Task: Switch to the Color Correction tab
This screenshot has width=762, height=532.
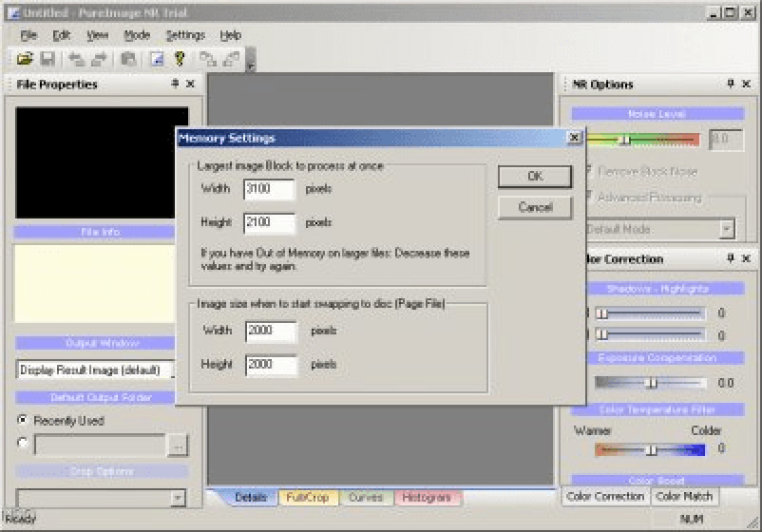Action: coord(605,497)
